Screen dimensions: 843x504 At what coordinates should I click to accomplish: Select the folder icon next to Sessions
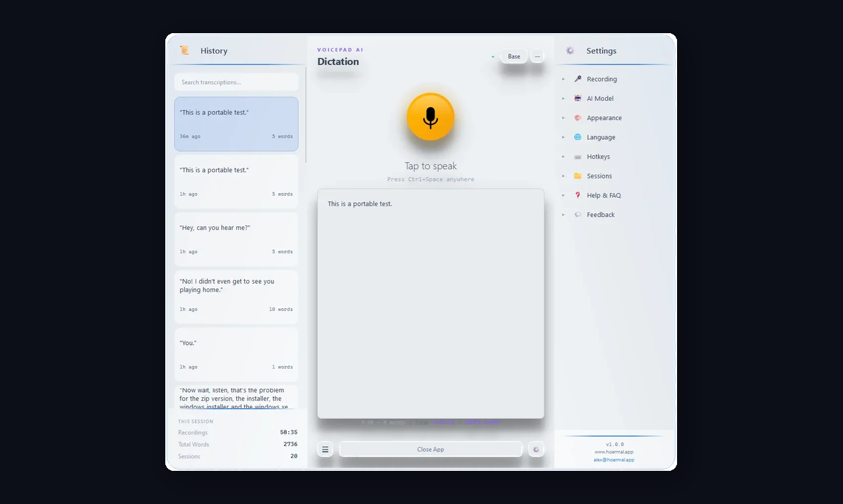click(578, 176)
